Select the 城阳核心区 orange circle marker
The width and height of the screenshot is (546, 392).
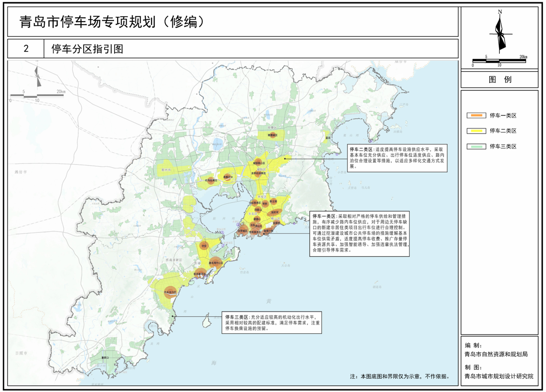point(258,163)
